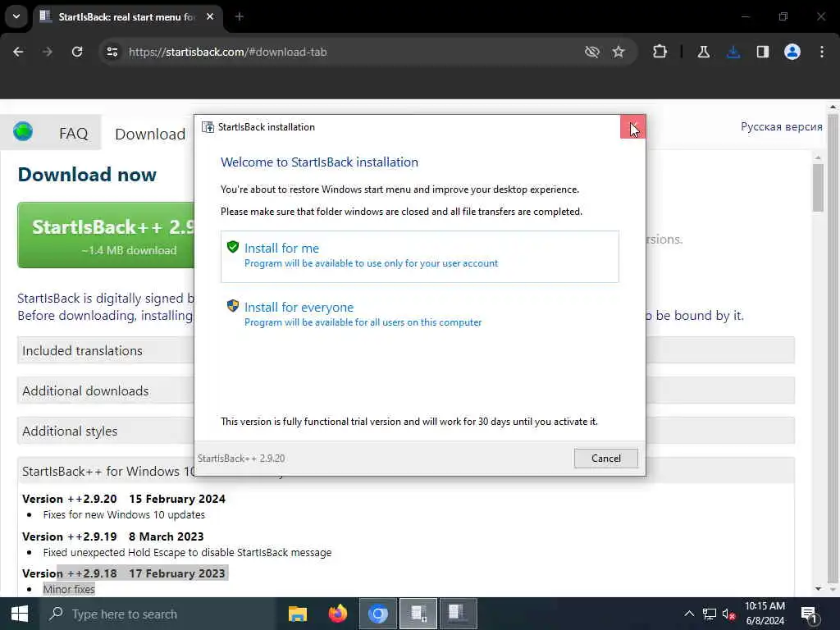Open the taskbar clock and date
840x630 pixels.
pos(765,614)
